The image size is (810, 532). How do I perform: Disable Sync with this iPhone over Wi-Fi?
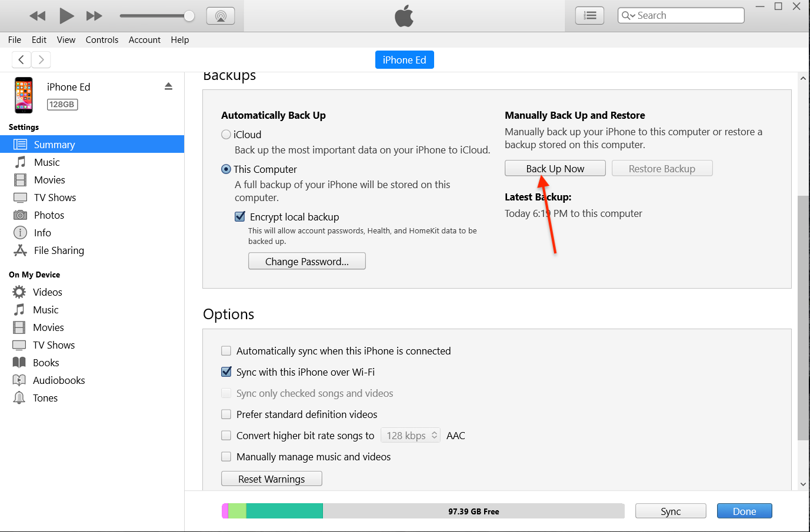click(226, 372)
